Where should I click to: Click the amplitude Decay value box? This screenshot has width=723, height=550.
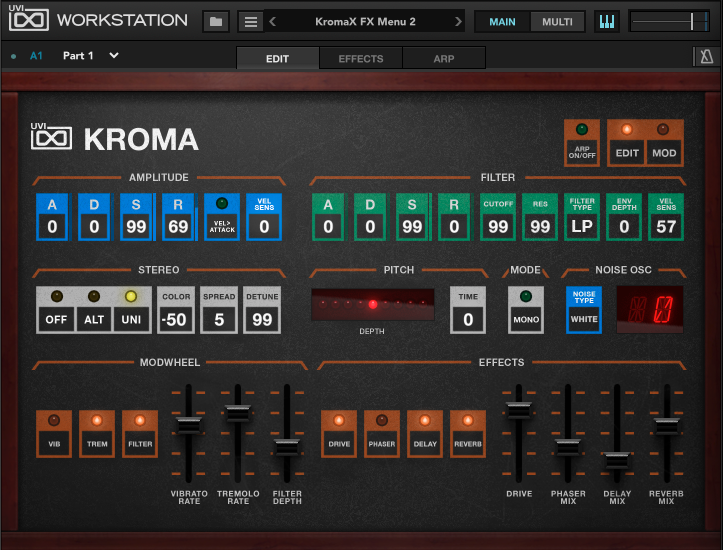(94, 226)
